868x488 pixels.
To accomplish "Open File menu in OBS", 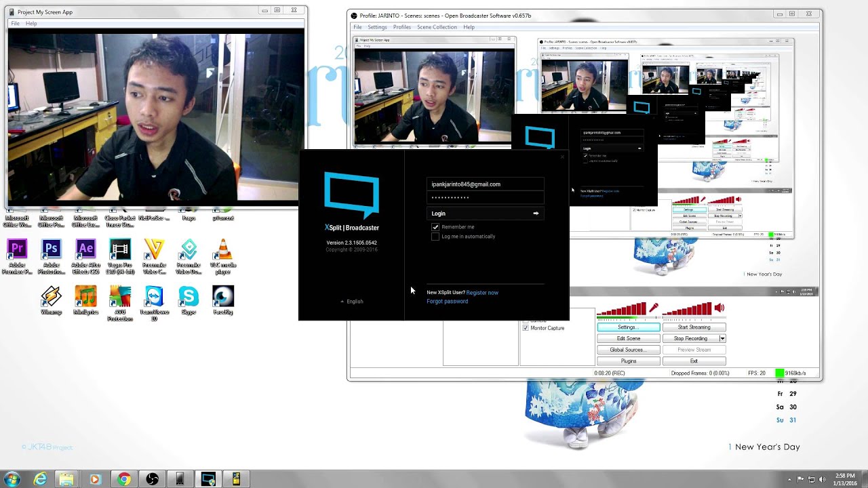I will click(357, 27).
